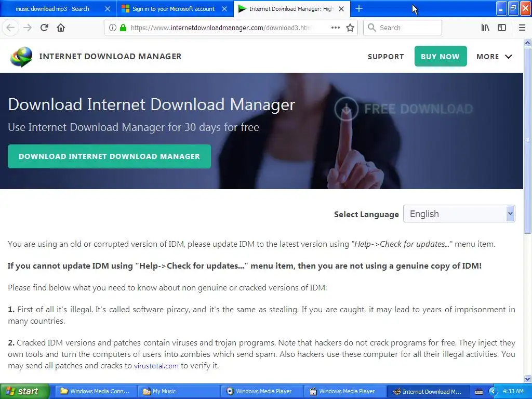Click the scrollbar up arrow
This screenshot has height=399, width=532.
point(528,43)
